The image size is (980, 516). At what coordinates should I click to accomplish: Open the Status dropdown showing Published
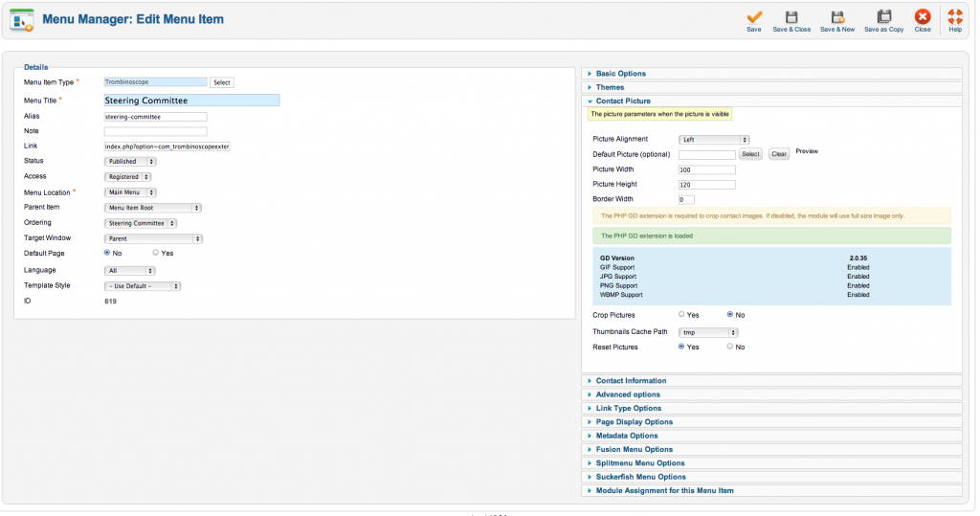pos(130,162)
